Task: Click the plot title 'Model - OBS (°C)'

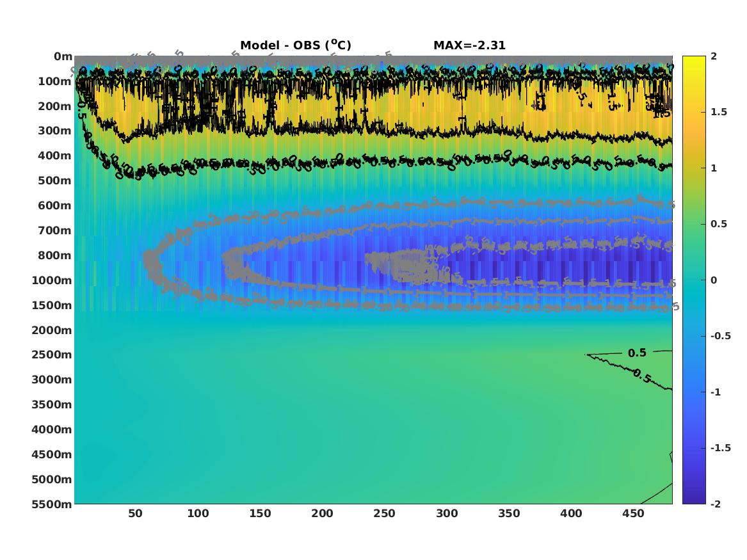Action: point(295,45)
